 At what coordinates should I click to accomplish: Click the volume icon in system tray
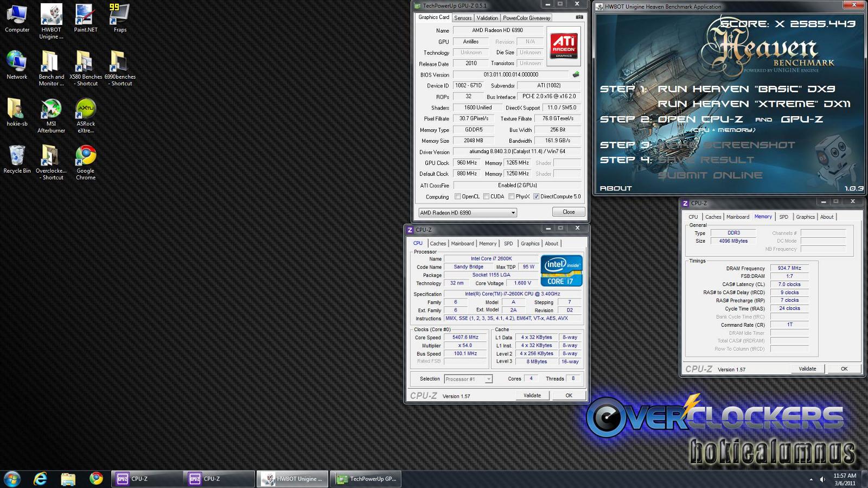pos(822,479)
